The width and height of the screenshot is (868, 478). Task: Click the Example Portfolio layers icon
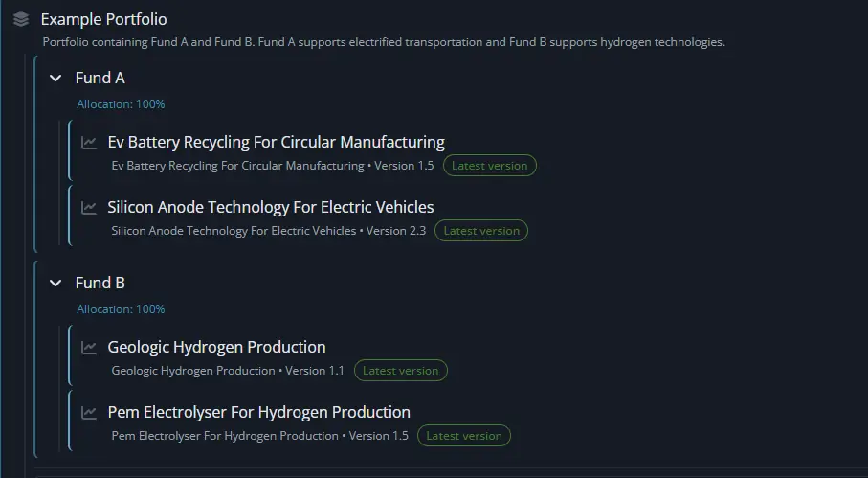(21, 19)
